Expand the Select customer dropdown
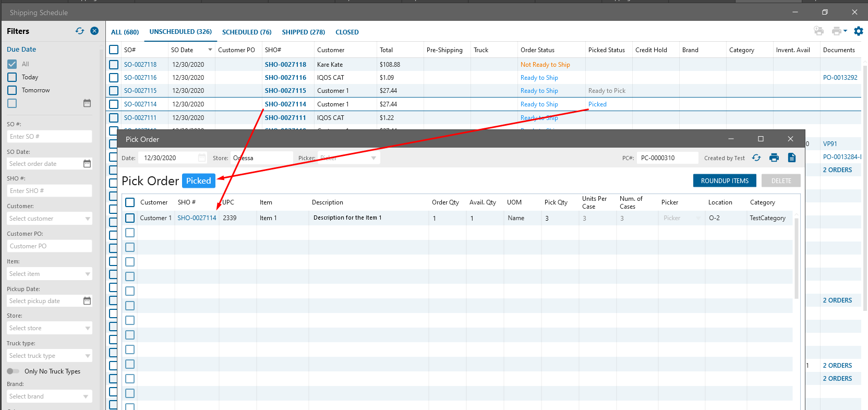Viewport: 868px width, 410px height. (x=87, y=219)
